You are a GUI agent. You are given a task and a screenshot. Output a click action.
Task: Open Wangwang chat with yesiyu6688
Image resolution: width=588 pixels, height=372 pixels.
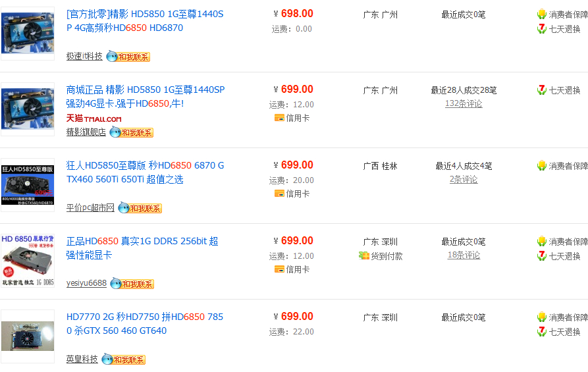(x=132, y=284)
